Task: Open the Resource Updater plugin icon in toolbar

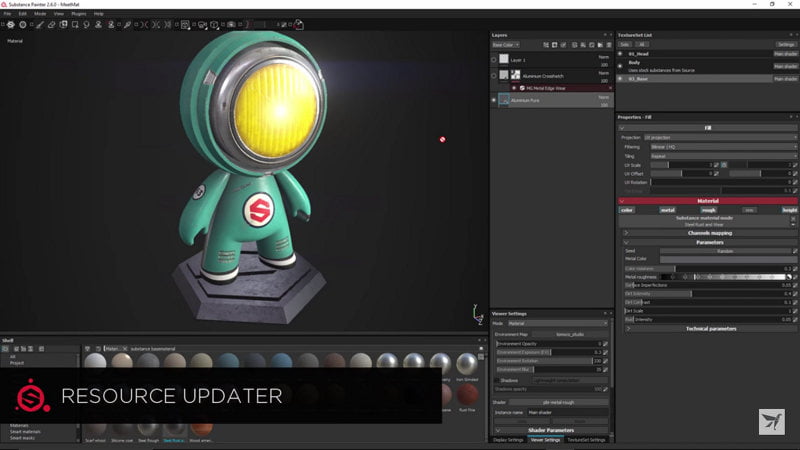Action: point(298,24)
